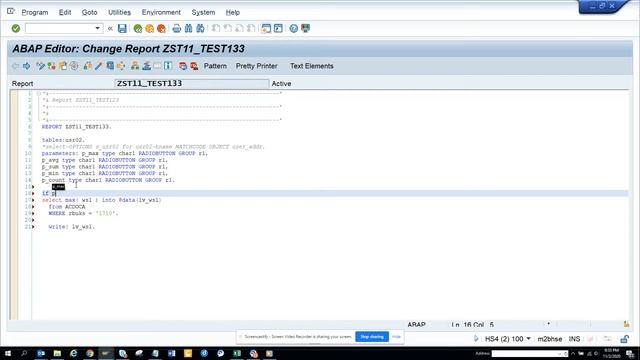Screen dimensions: 640x360
Task: Click the green Back round icon
Action: tap(138, 28)
